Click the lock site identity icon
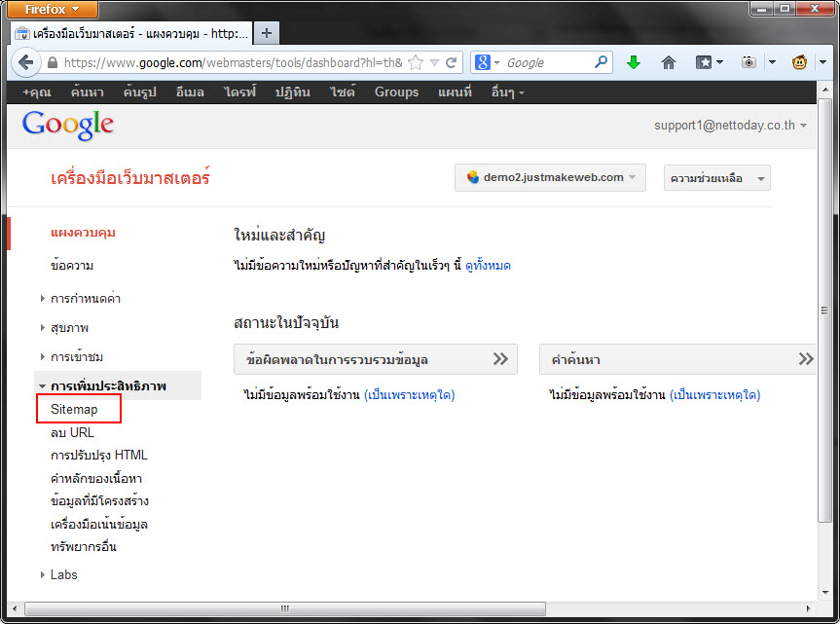 pyautogui.click(x=53, y=62)
